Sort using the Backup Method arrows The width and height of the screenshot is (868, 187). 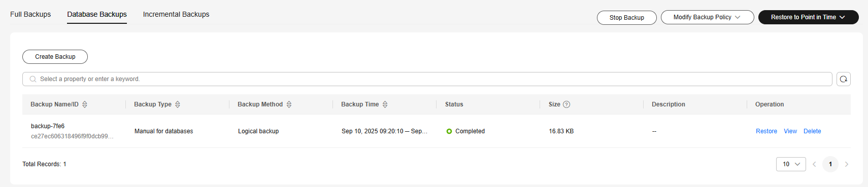pyautogui.click(x=289, y=104)
